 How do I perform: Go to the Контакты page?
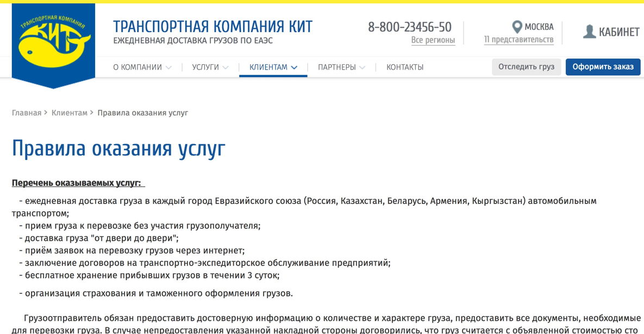405,67
